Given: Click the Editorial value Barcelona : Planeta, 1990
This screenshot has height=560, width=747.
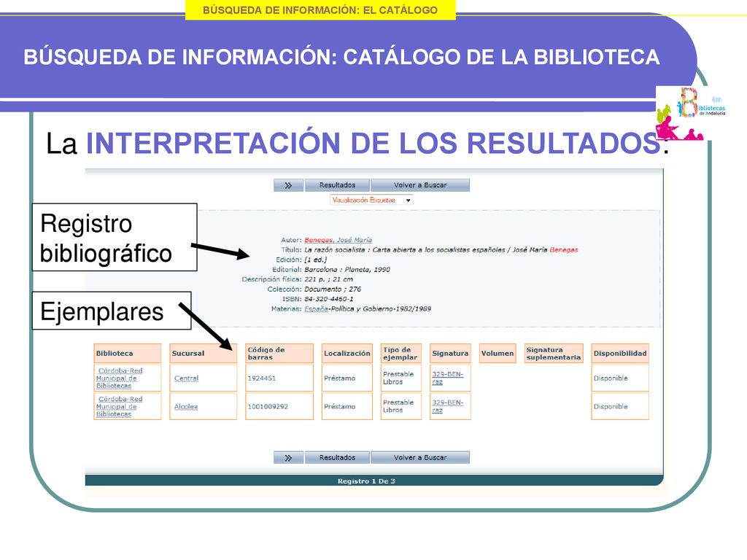Looking at the screenshot, I should click(347, 270).
